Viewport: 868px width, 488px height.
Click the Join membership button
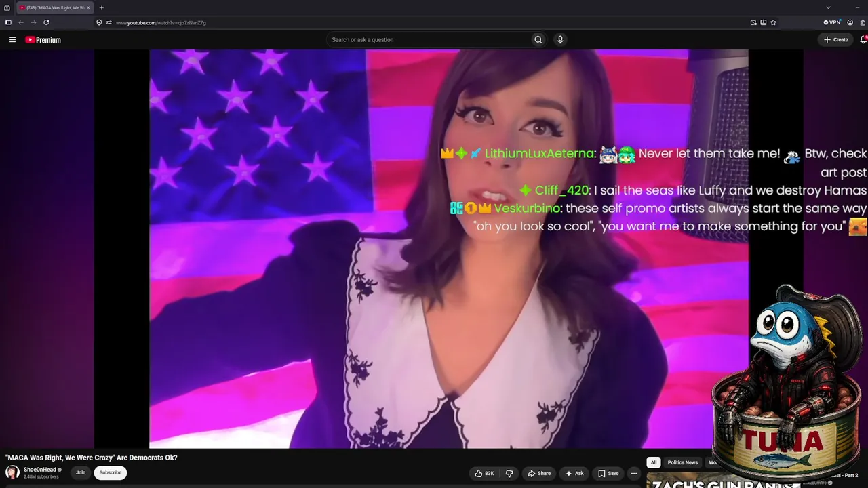pyautogui.click(x=81, y=472)
